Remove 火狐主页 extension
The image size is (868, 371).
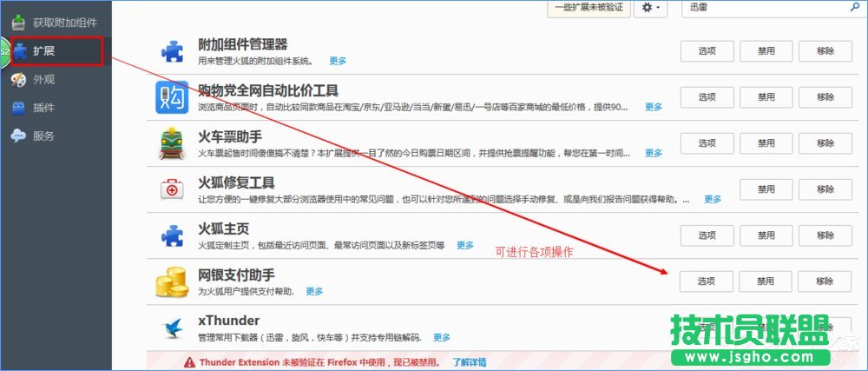pyautogui.click(x=825, y=235)
